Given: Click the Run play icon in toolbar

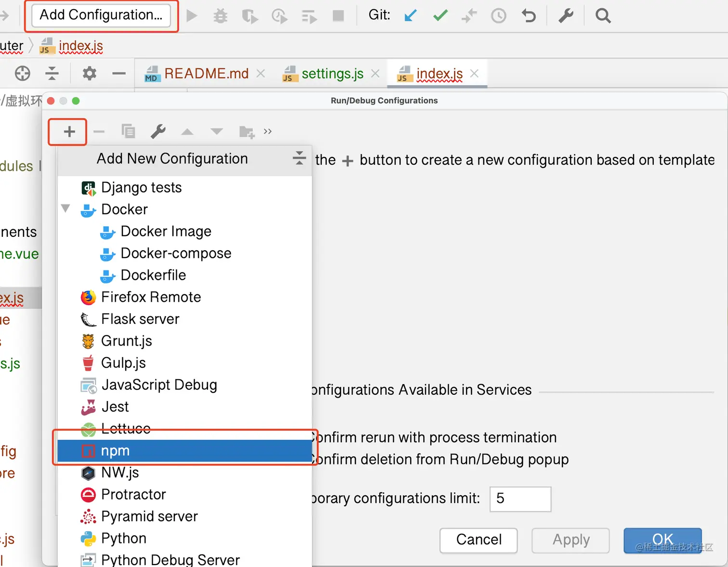Looking at the screenshot, I should coord(192,16).
